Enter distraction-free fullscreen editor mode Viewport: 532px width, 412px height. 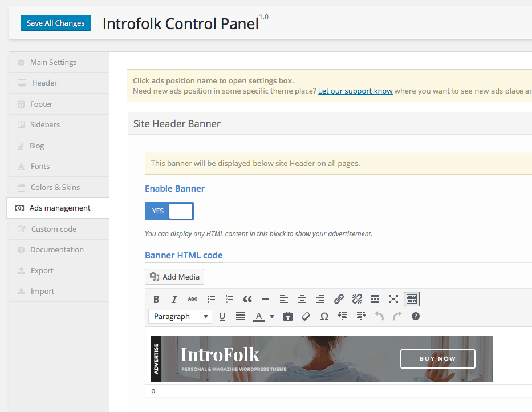[x=393, y=299]
